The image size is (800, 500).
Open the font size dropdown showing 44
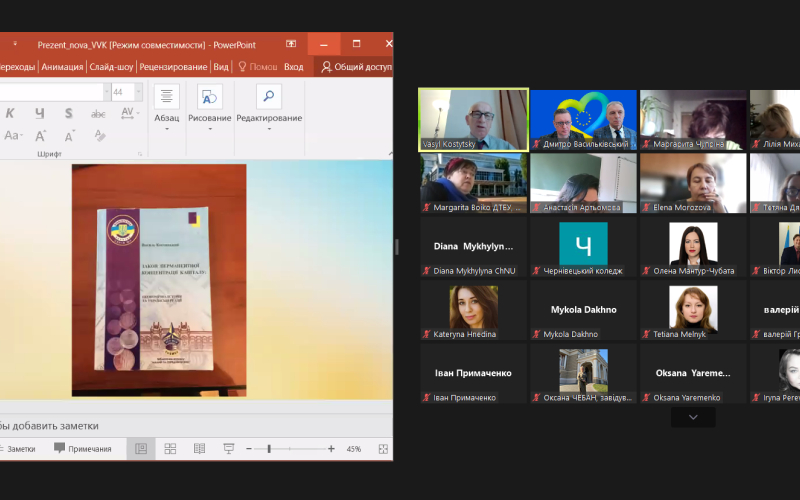click(138, 92)
